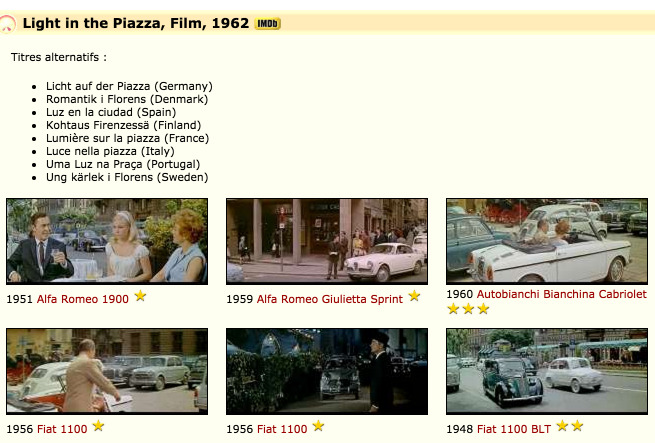Viewport: 655px width, 443px height.
Task: Click the two stars beside Fiat 1100 BLT
Action: click(x=570, y=426)
